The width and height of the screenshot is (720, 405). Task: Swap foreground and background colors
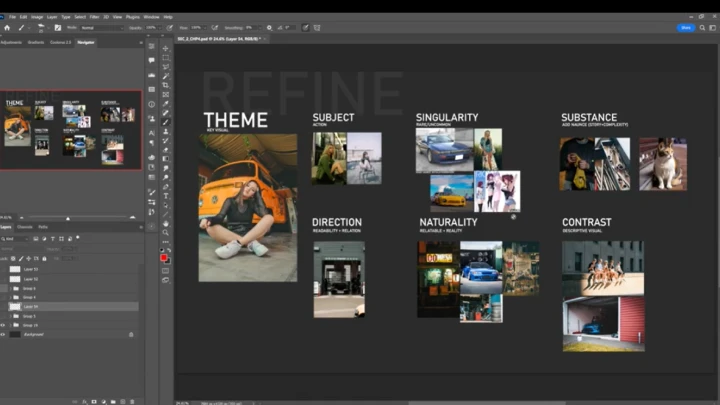(x=169, y=250)
